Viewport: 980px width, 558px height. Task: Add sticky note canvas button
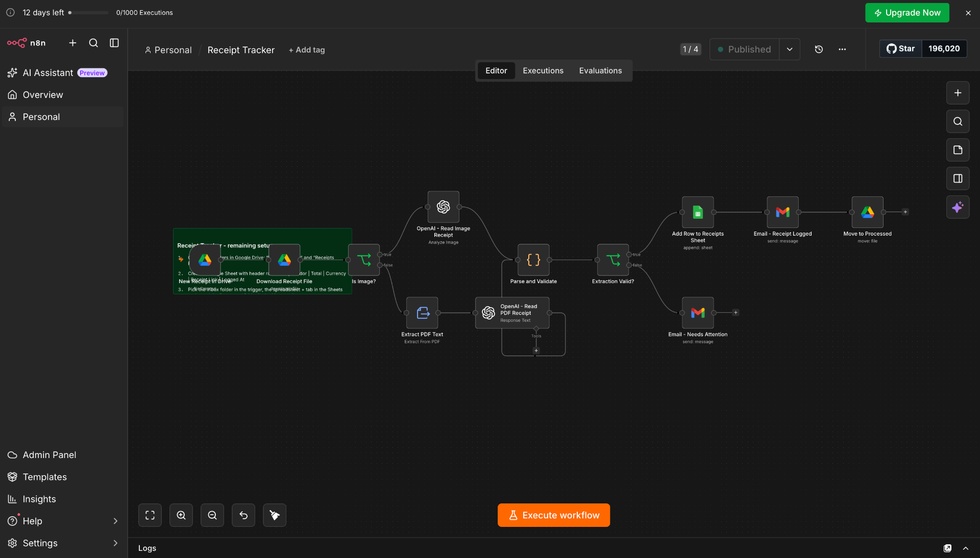pos(958,150)
